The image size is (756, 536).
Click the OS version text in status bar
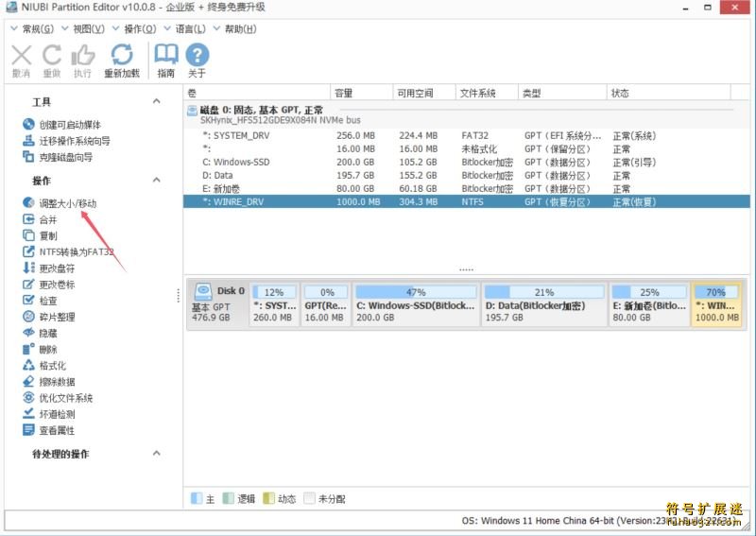click(600, 521)
